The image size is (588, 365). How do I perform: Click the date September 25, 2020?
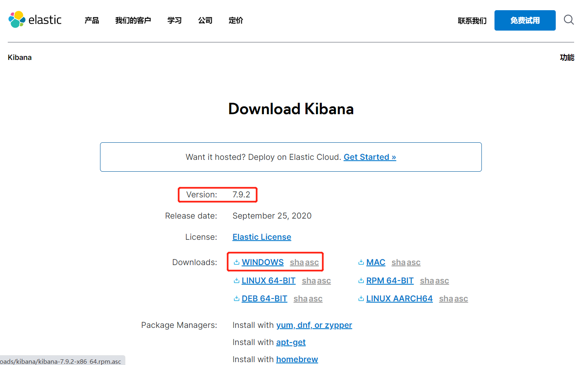(272, 216)
